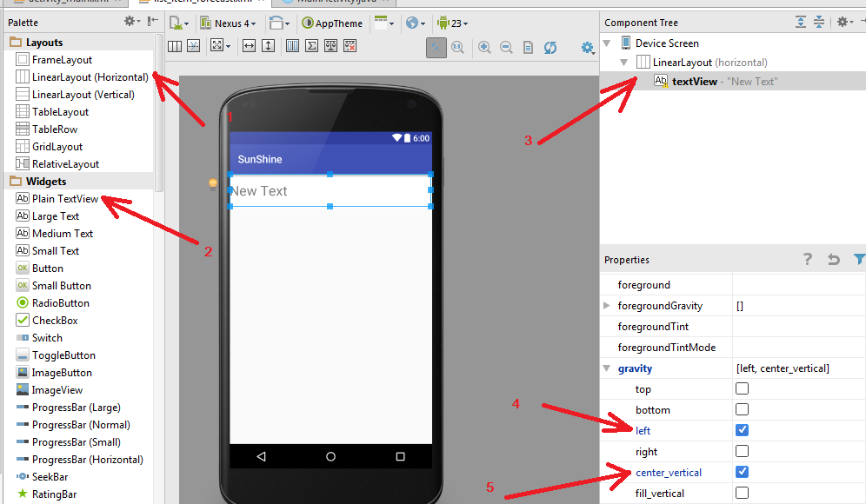
Task: Open the API level 23 dropdown
Action: (x=452, y=23)
